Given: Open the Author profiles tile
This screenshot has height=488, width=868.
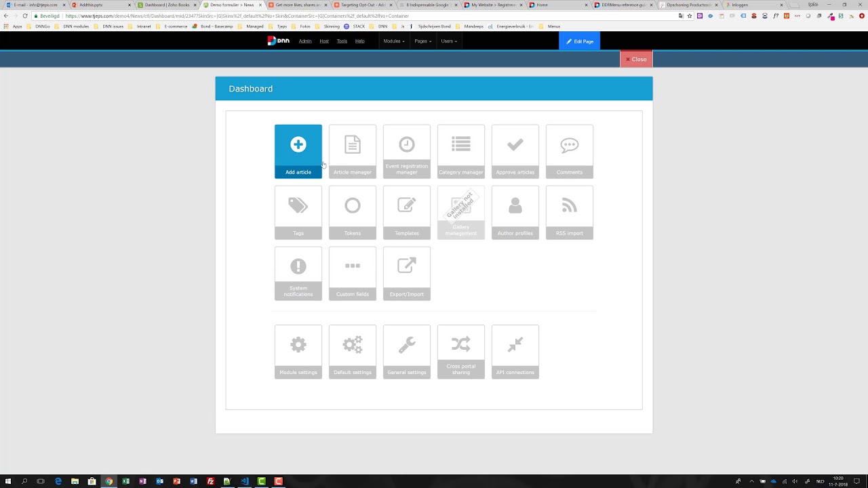Looking at the screenshot, I should click(x=515, y=213).
